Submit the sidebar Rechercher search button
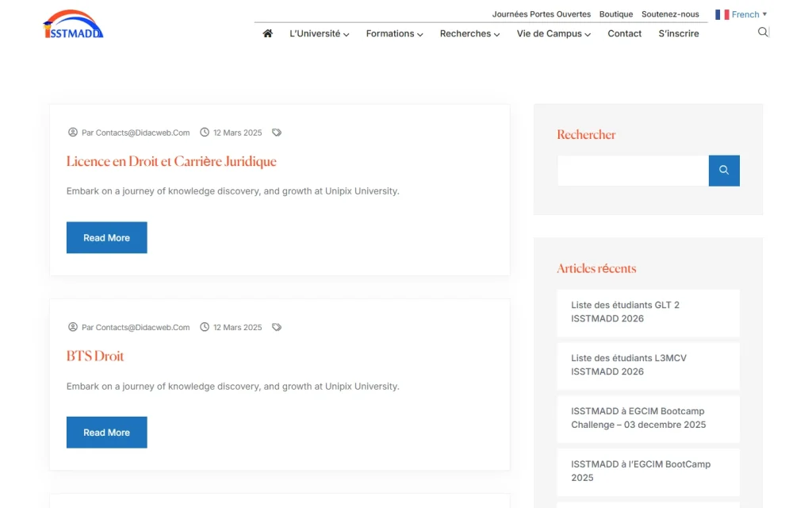 [x=724, y=171]
